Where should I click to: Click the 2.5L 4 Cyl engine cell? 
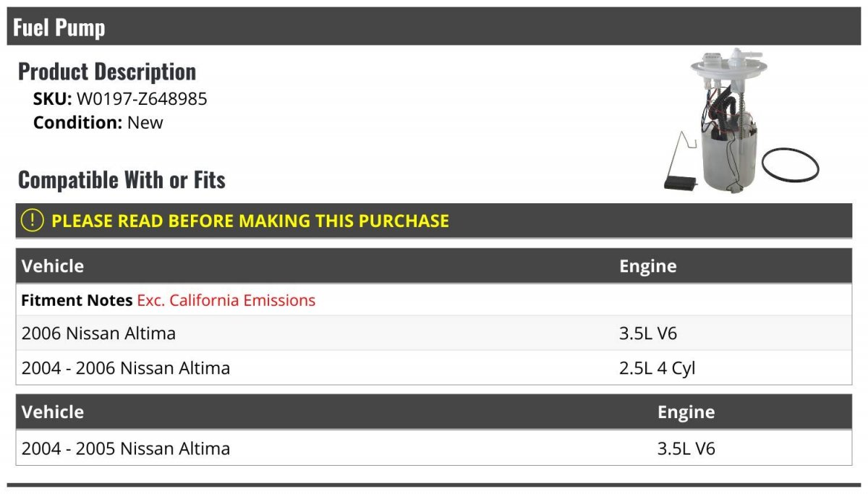[x=658, y=368]
